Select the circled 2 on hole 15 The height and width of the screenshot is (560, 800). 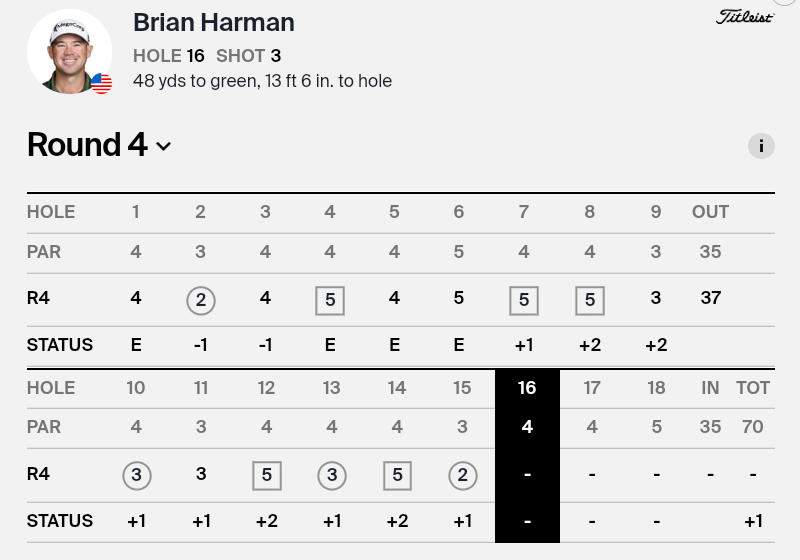(x=462, y=474)
